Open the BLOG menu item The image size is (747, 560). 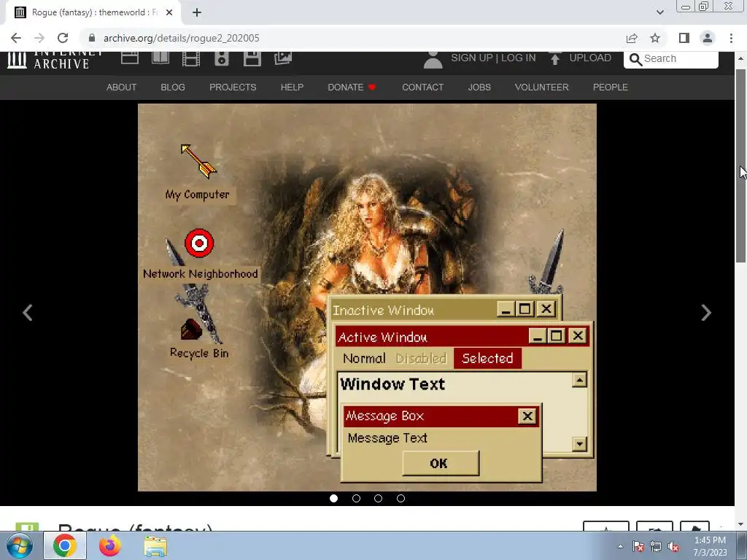pyautogui.click(x=173, y=87)
